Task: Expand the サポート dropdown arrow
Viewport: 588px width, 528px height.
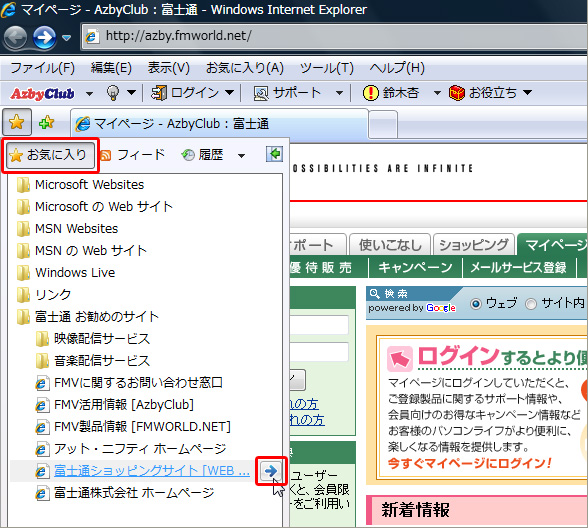Action: click(339, 93)
